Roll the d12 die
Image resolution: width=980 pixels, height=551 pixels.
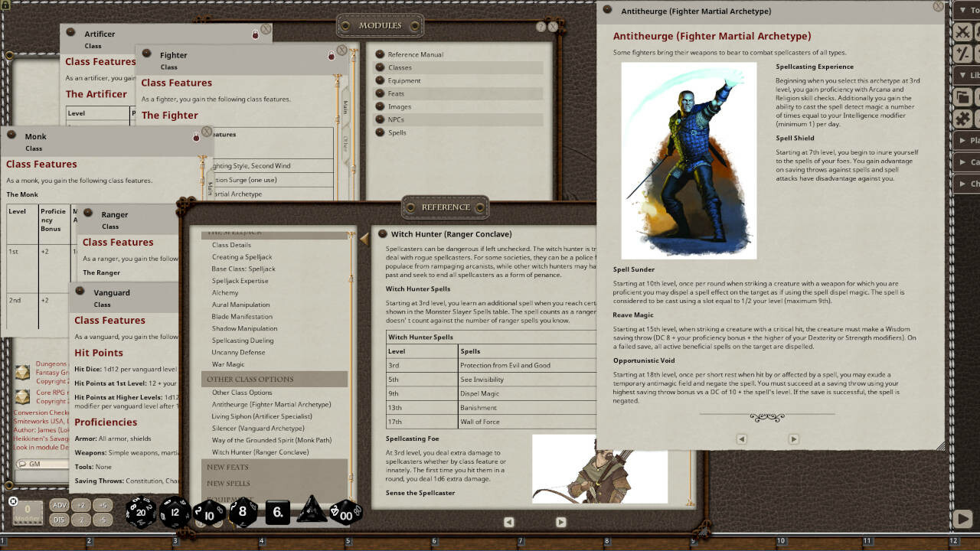[176, 513]
